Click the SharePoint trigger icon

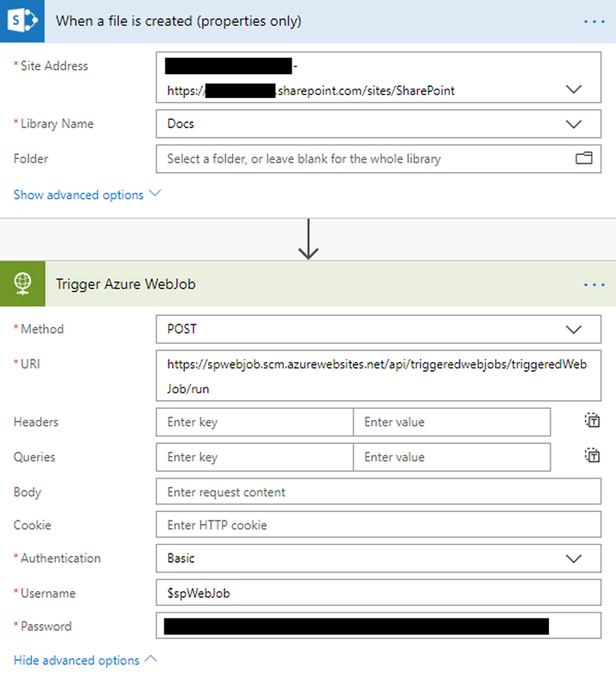pos(22,21)
